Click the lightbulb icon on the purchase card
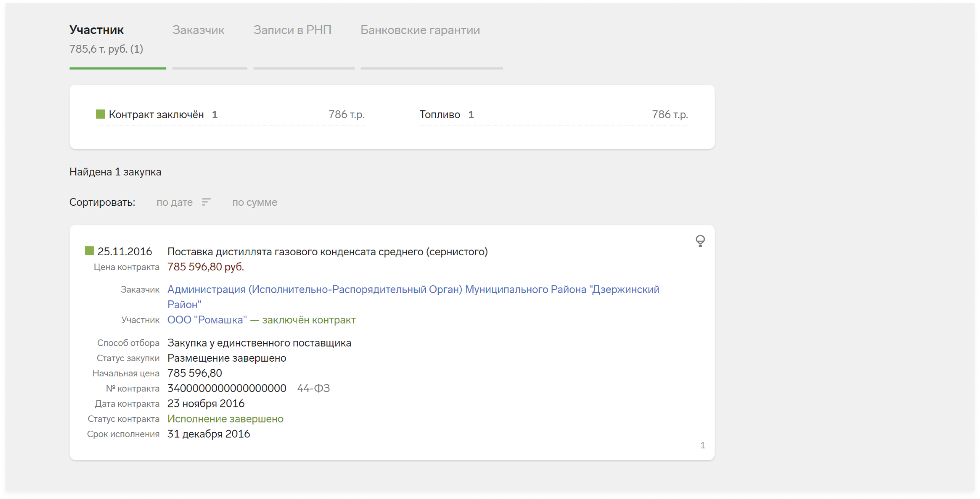980x499 pixels. click(700, 241)
